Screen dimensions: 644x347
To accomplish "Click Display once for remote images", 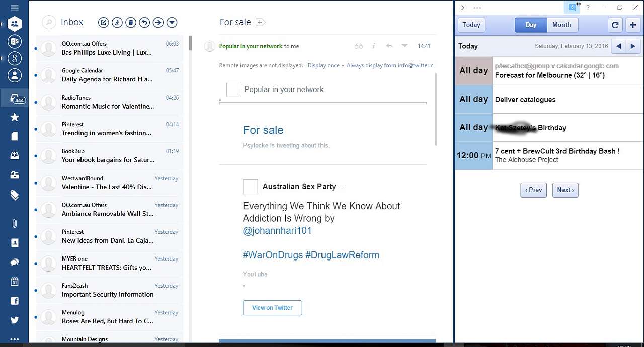I will (x=324, y=65).
